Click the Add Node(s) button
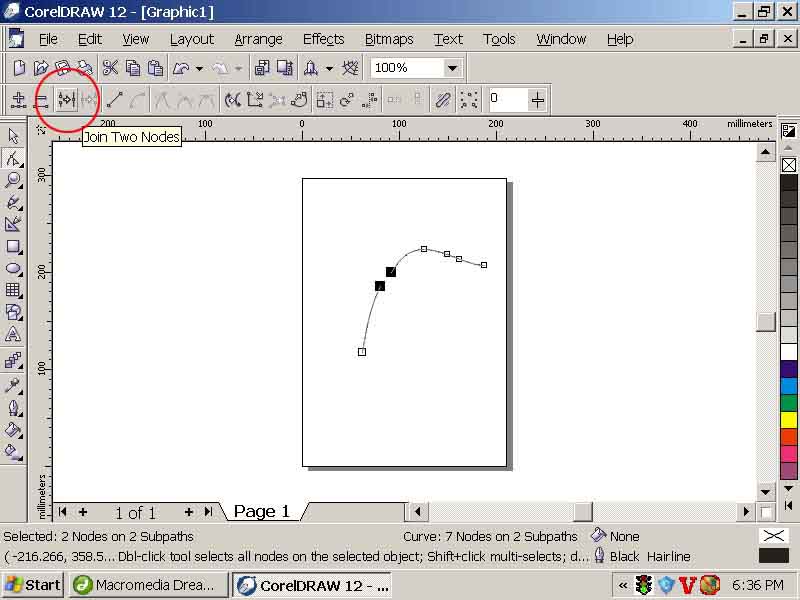Image resolution: width=800 pixels, height=600 pixels. pyautogui.click(x=19, y=99)
